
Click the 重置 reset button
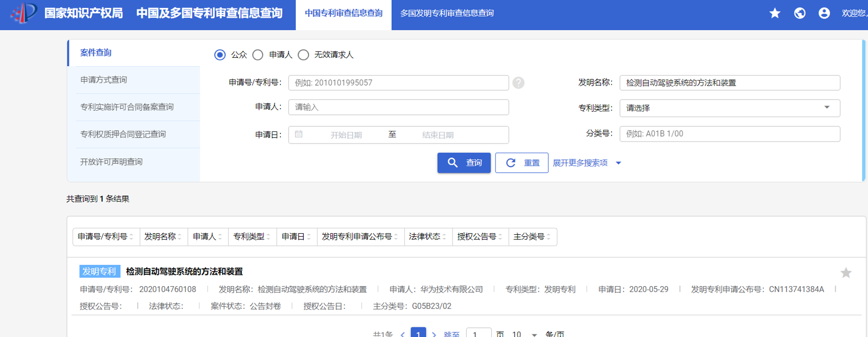pos(522,163)
